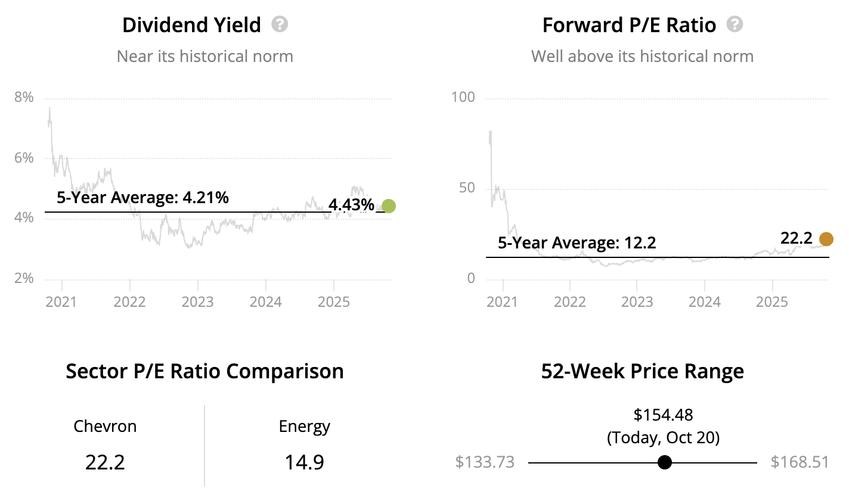Click the $168.51 52-week high price
849x504 pixels.
click(x=800, y=462)
